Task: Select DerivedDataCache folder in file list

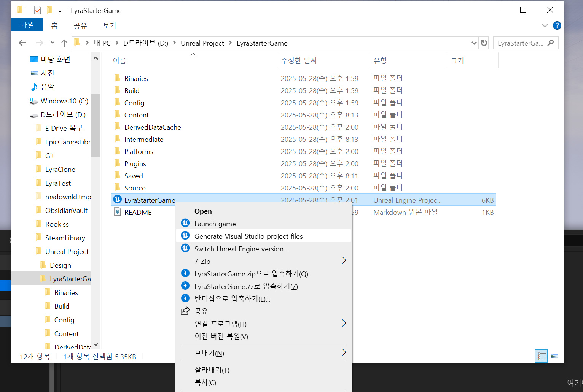Action: coord(153,127)
